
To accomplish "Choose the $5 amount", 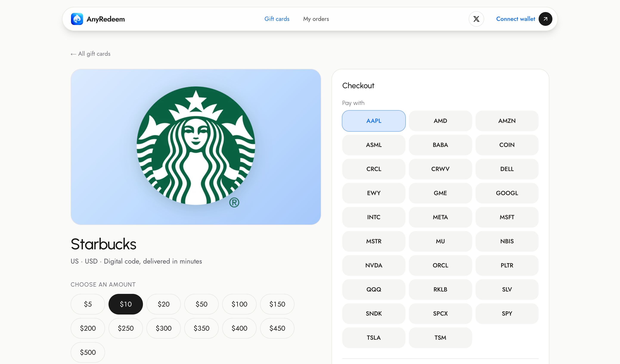I will coord(88,304).
